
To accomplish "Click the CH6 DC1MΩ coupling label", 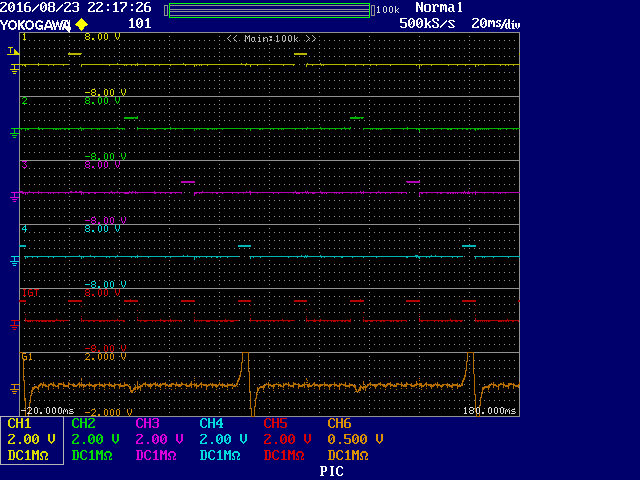I will tap(348, 456).
